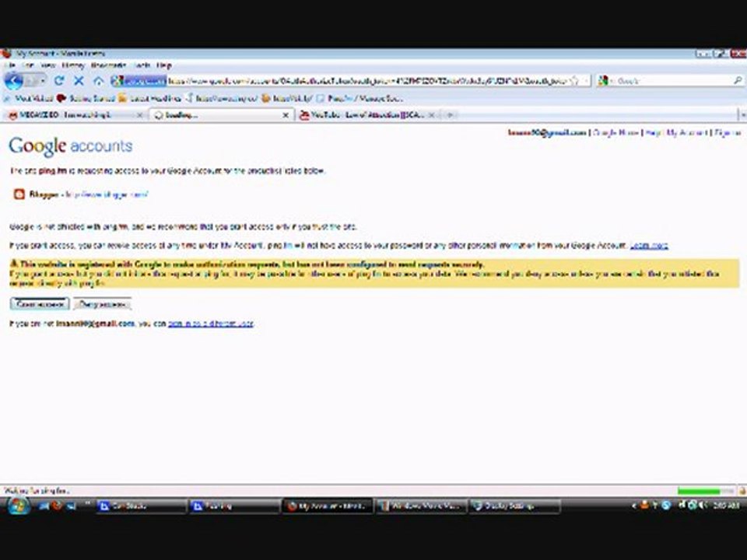Image resolution: width=747 pixels, height=560 pixels.
Task: Click the site identity favicon in the address bar
Action: [x=117, y=81]
